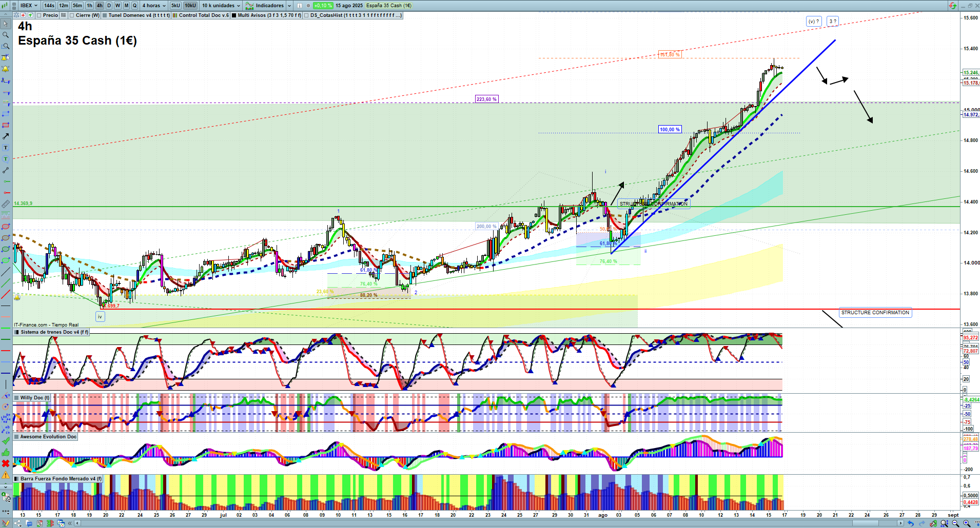Toggle the DS_CotasHist indicator checkbox
The image size is (980, 528).
click(307, 15)
